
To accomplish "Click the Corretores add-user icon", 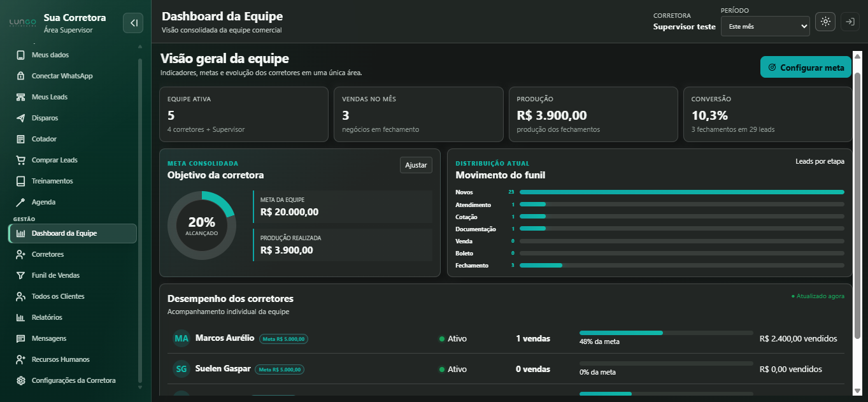I will [20, 254].
